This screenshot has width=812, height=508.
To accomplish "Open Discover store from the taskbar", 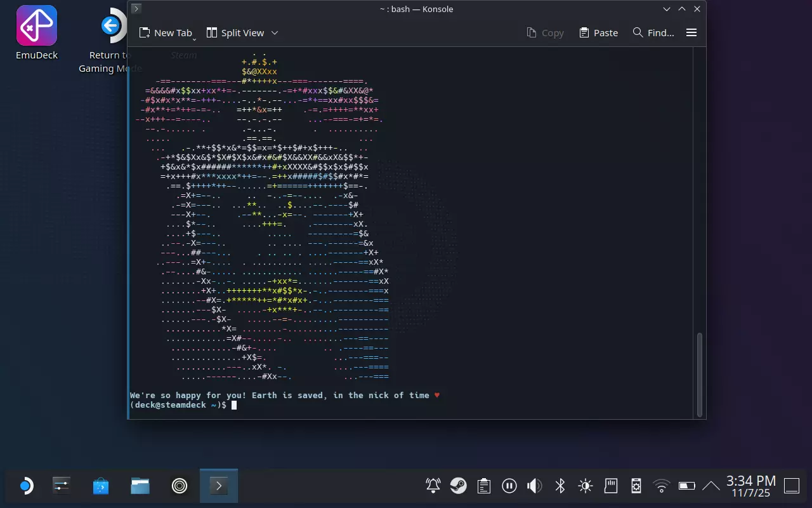I will pyautogui.click(x=101, y=486).
